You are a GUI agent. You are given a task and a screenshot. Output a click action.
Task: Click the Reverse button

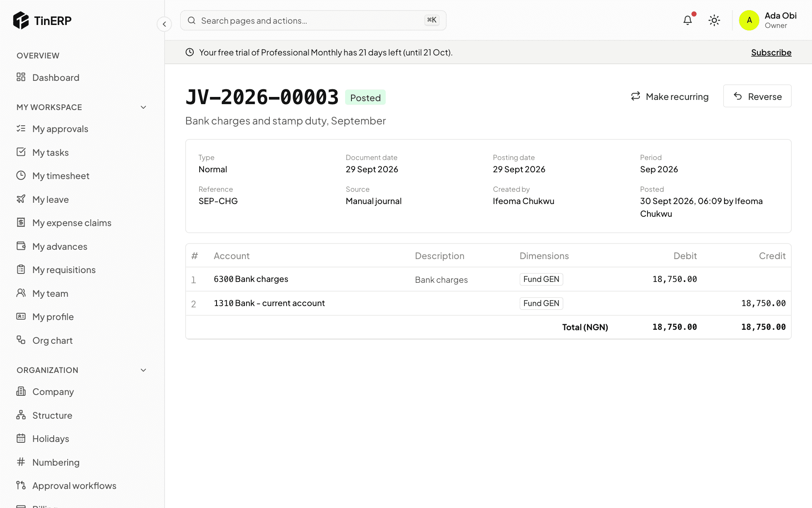pyautogui.click(x=757, y=96)
